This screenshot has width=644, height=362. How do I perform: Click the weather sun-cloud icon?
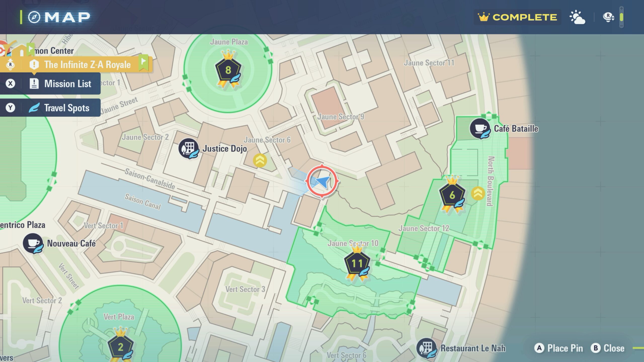(577, 17)
